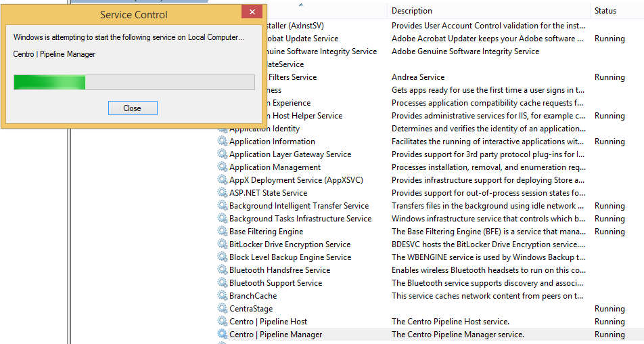Select the Block Level Backup Engine Service
The width and height of the screenshot is (644, 344).
[290, 257]
